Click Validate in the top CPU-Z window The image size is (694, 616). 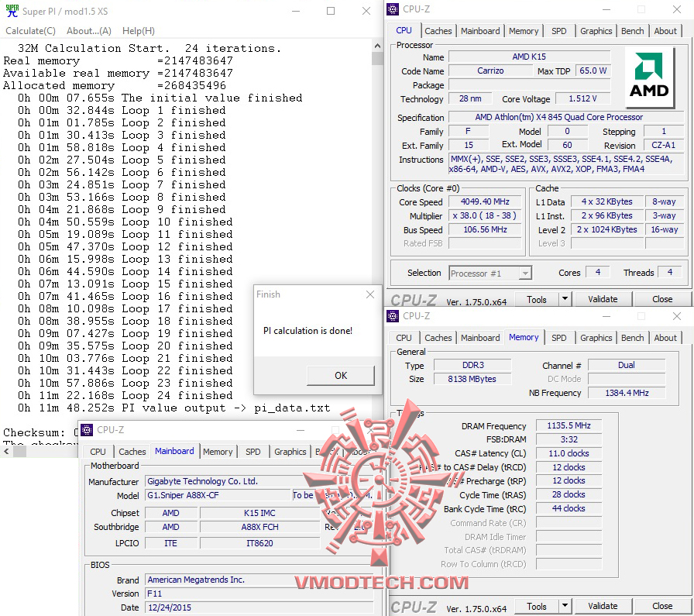[x=603, y=299]
